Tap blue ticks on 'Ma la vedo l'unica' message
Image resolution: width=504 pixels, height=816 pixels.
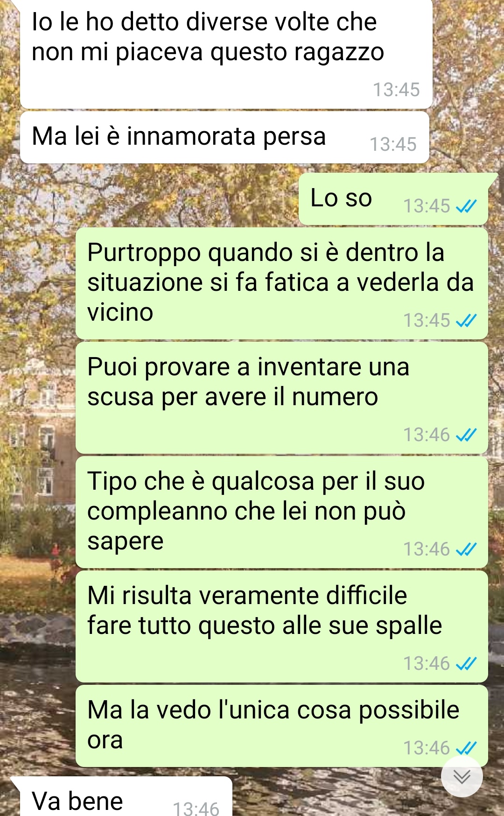point(466,748)
